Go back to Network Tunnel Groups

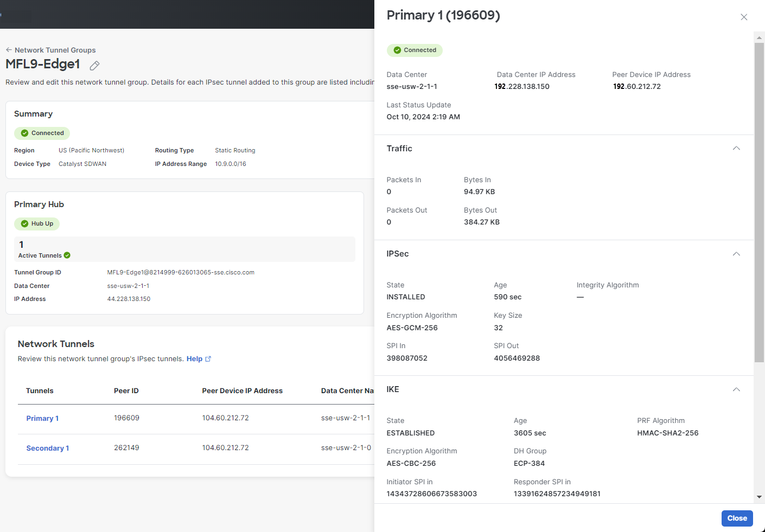(55, 50)
